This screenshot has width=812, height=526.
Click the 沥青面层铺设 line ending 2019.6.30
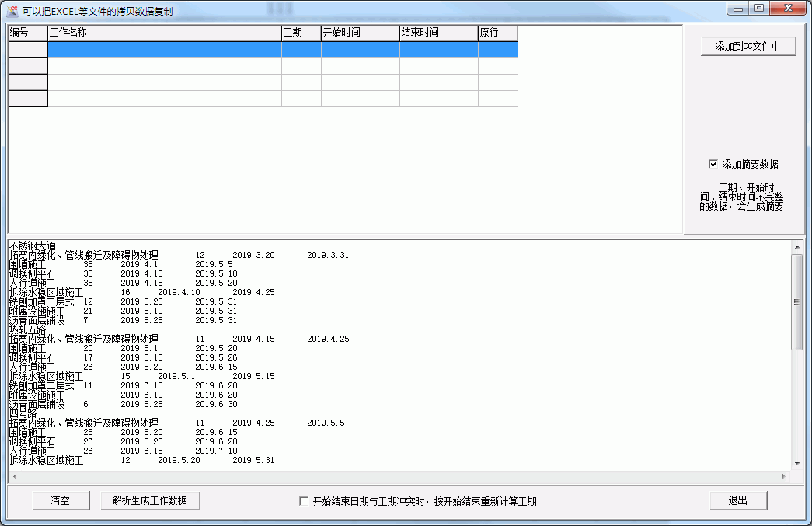[124, 404]
